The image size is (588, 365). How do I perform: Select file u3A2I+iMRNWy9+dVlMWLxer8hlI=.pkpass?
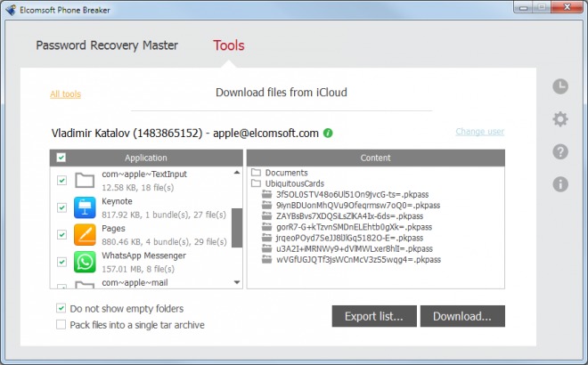click(x=355, y=248)
